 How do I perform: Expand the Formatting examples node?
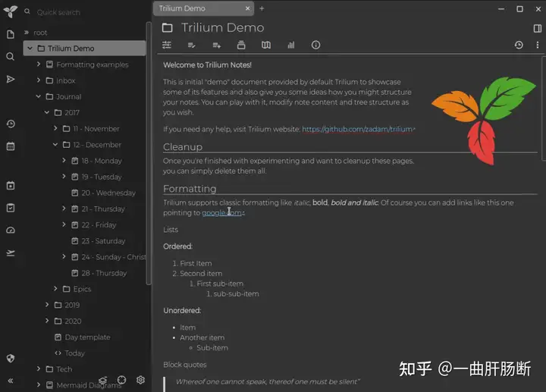[x=39, y=64]
